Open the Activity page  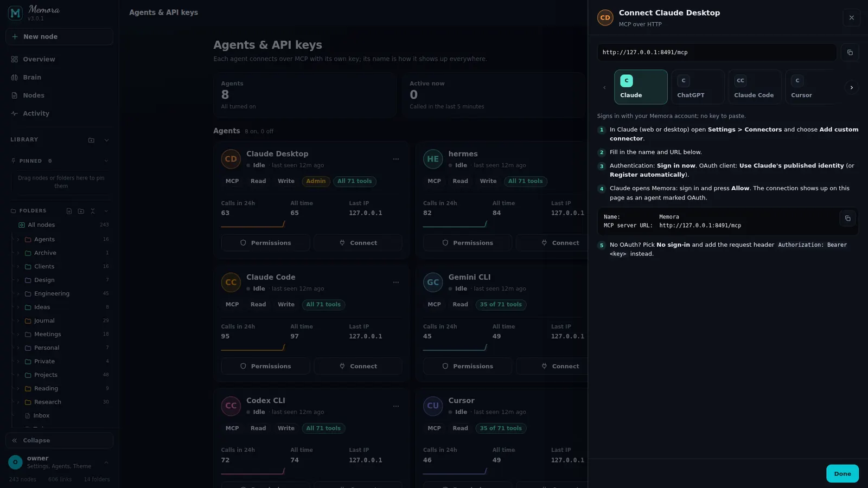tap(59, 113)
